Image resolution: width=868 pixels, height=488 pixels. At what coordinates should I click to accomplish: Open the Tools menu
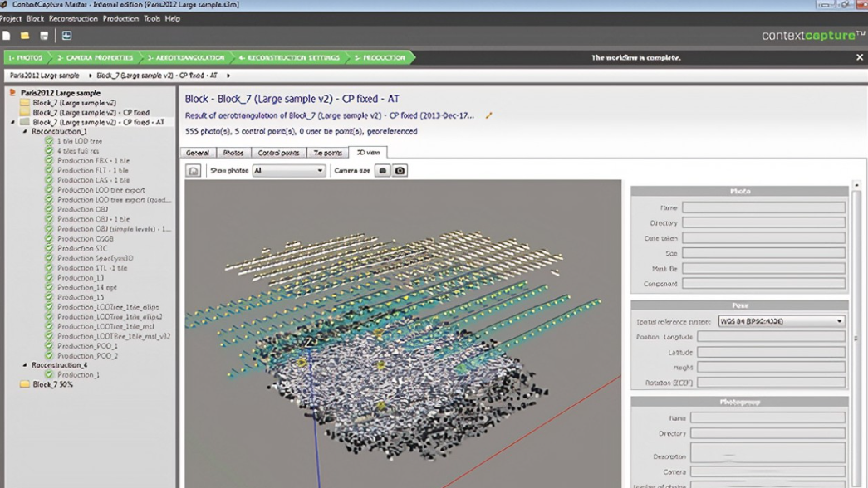click(152, 18)
